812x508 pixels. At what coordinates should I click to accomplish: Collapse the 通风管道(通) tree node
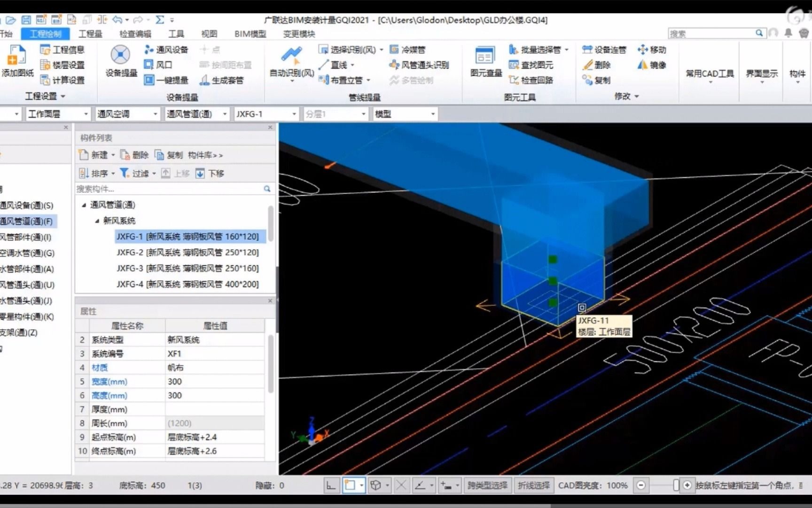coord(84,205)
